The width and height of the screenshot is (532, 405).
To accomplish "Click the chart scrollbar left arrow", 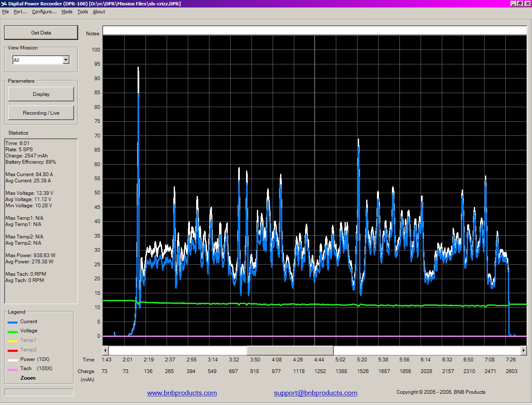I will pos(106,351).
